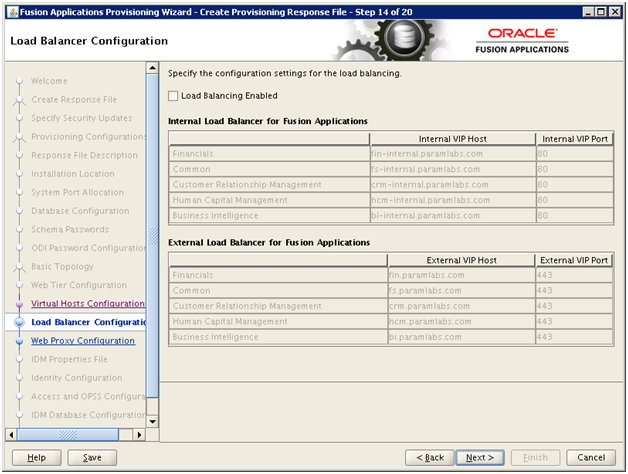Click the Installation Location step
Viewport: 628px width, 474px height.
coord(73,174)
